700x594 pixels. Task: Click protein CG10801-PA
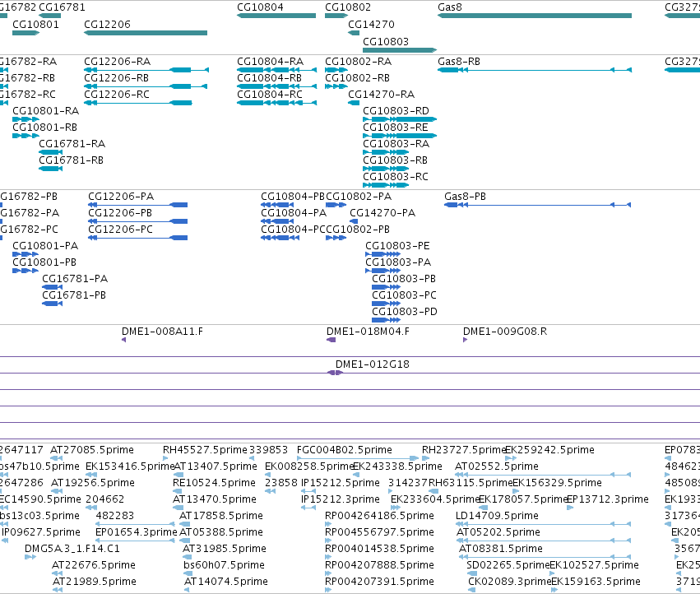pyautogui.click(x=25, y=254)
